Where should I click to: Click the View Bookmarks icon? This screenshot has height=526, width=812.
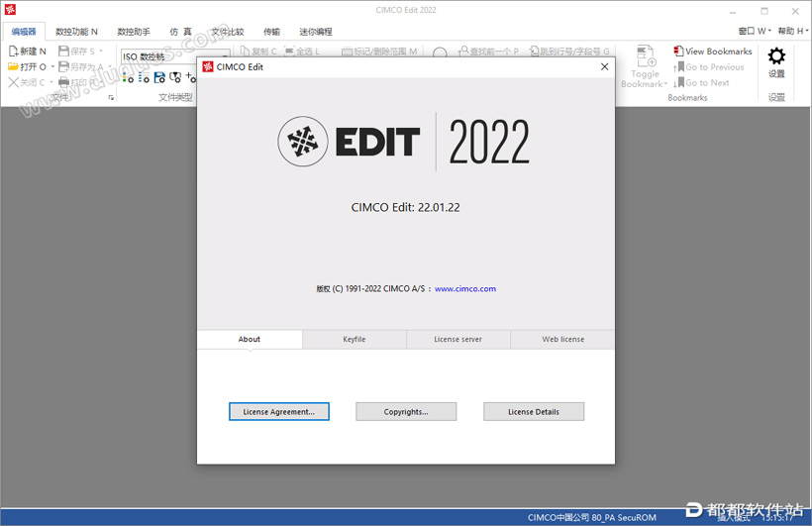pos(678,51)
